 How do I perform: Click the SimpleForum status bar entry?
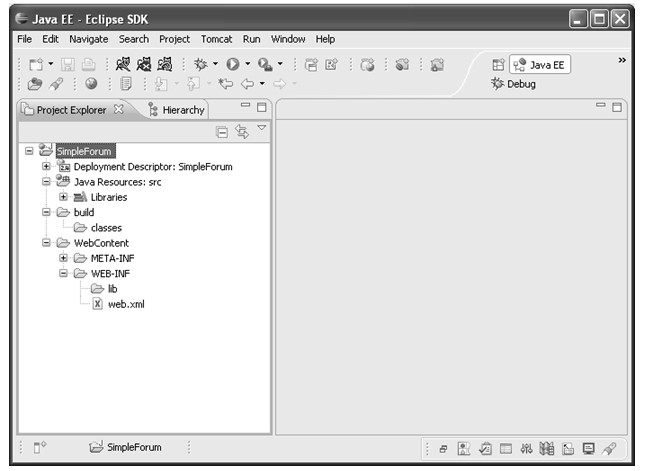click(x=125, y=447)
